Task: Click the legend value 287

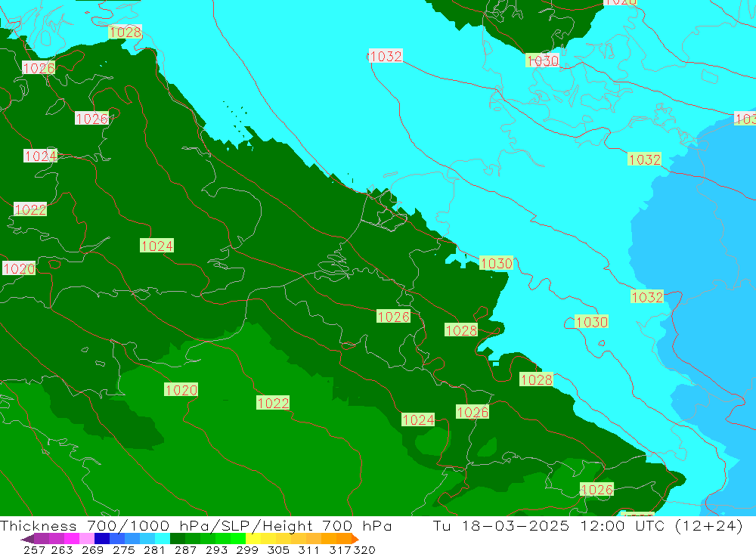Action: (185, 549)
